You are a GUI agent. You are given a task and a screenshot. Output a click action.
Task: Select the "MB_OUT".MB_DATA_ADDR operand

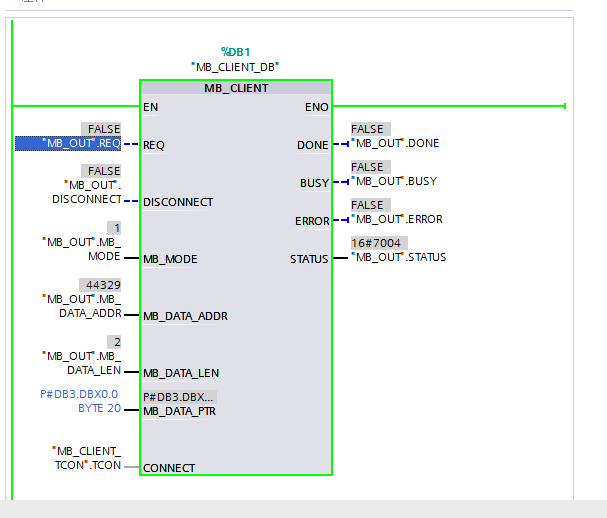[82, 306]
